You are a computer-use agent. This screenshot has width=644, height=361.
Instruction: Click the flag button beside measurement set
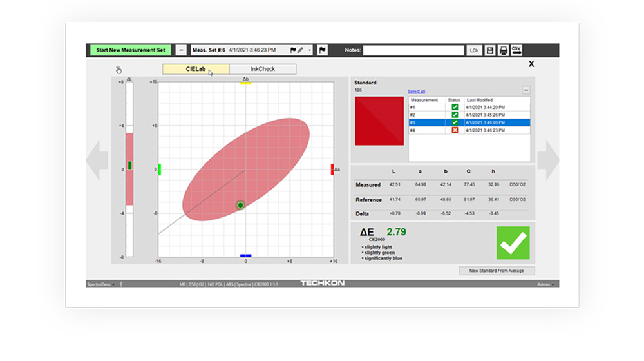323,50
